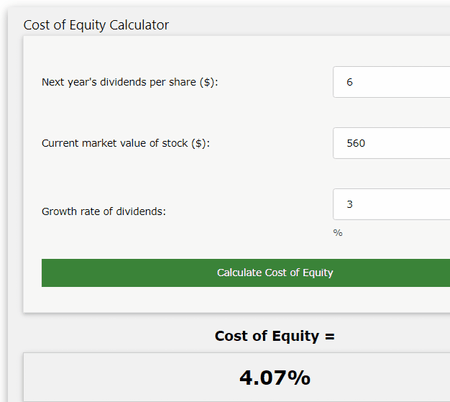
Task: Place cursor after the 3 growth value
Action: (x=353, y=204)
